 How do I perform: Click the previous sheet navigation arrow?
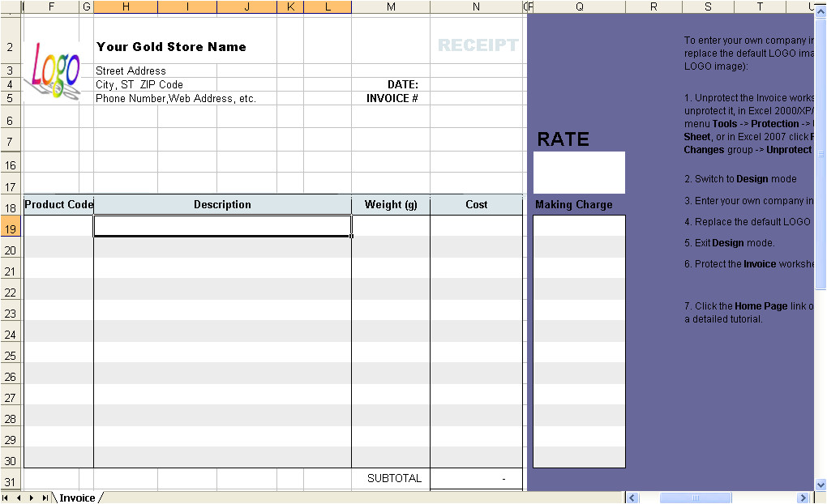(19, 498)
